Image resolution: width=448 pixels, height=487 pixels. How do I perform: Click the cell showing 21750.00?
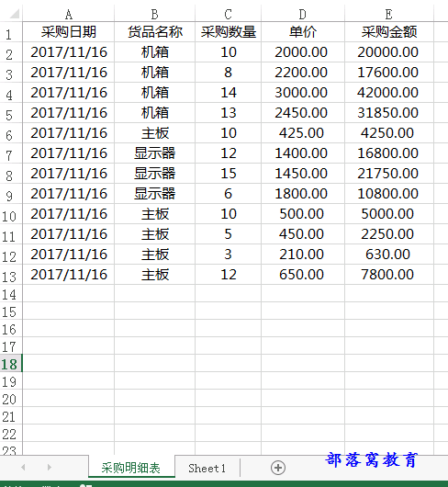[x=389, y=174]
